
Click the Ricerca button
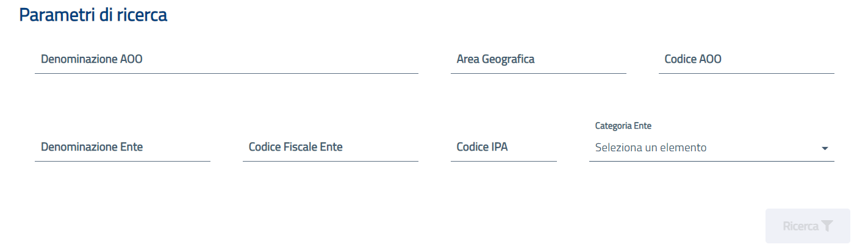(x=808, y=226)
